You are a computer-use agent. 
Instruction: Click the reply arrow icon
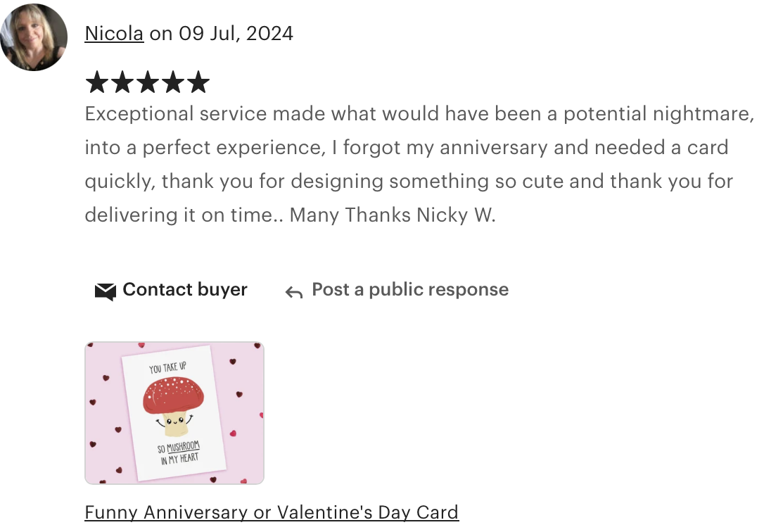[x=294, y=292]
